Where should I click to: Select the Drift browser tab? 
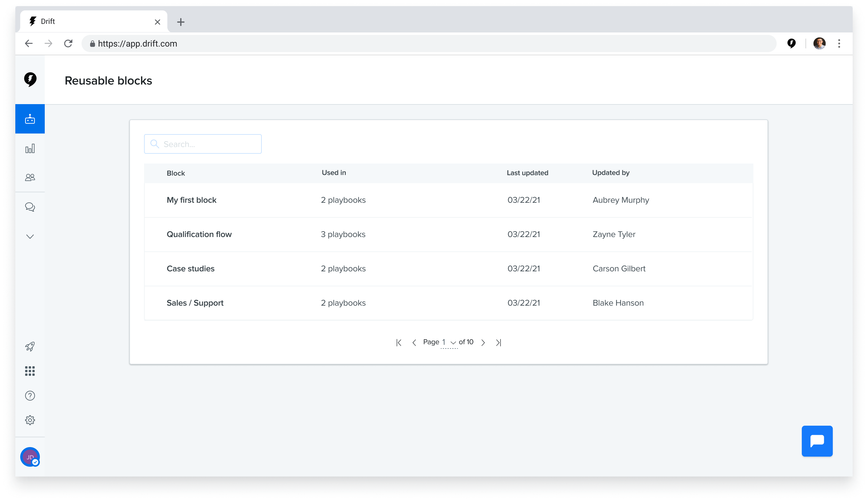tap(94, 21)
